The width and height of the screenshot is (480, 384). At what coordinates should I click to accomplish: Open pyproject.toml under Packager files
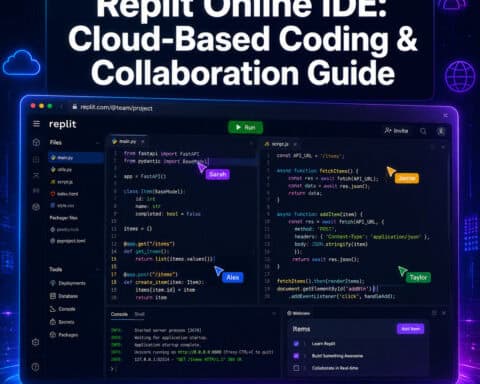68,241
